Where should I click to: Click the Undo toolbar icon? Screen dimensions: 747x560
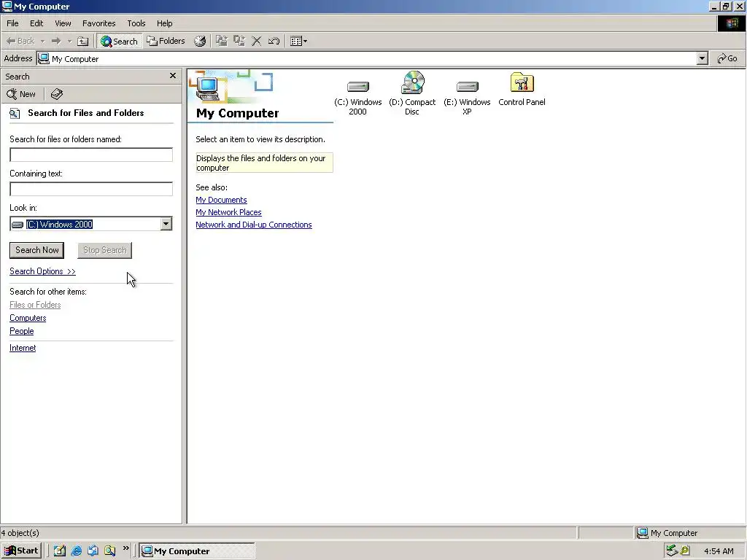tap(274, 41)
